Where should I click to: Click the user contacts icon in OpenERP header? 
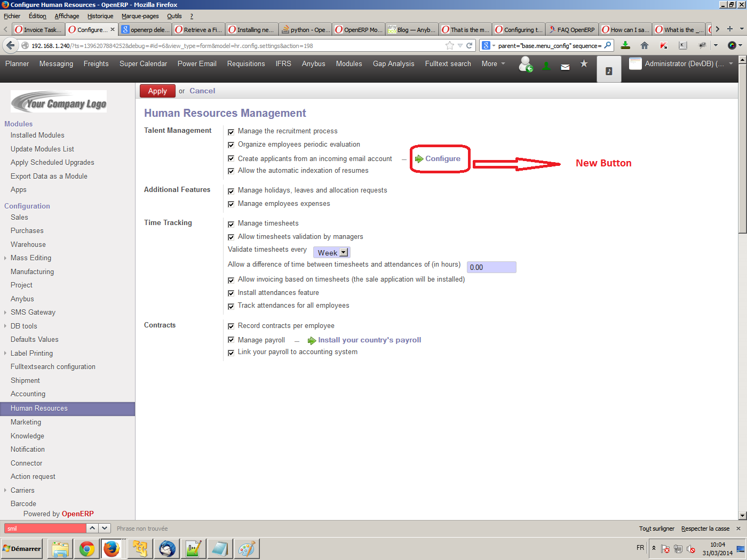[x=526, y=65]
